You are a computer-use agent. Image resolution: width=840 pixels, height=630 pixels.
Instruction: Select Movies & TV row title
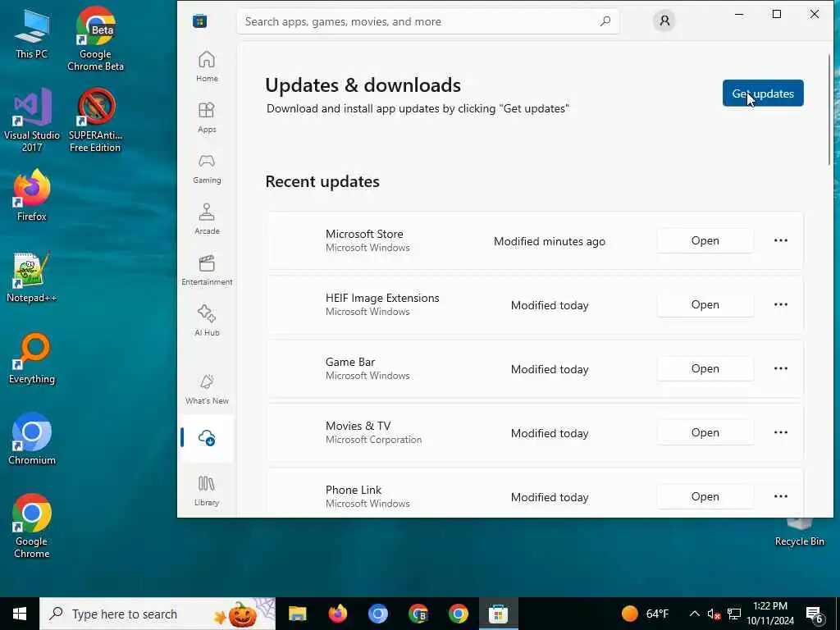358,426
